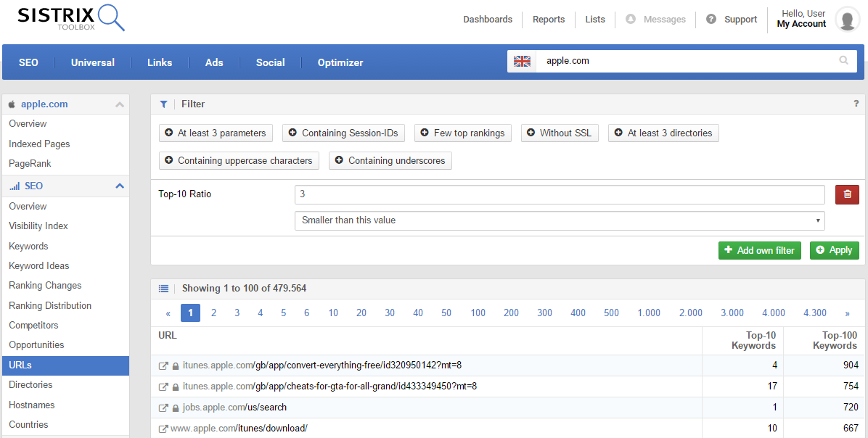Toggle the Containing underscores filter
The image size is (868, 438).
pyautogui.click(x=390, y=161)
